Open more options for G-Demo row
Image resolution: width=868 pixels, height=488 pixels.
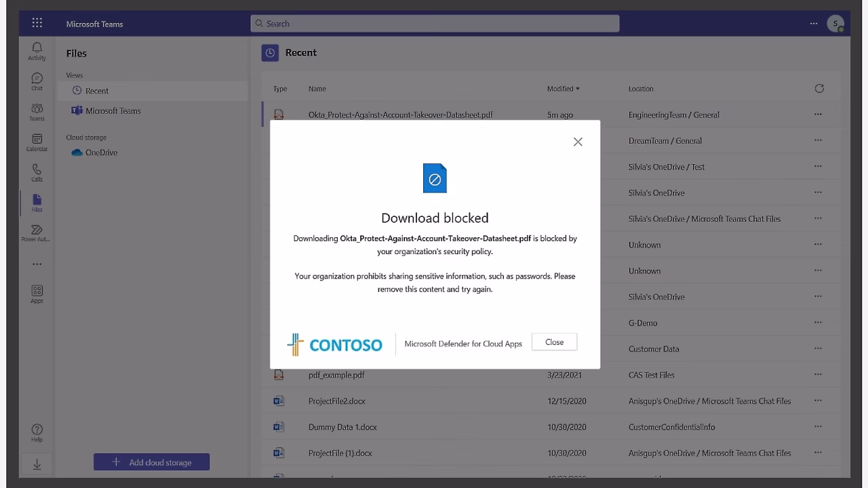pyautogui.click(x=818, y=323)
